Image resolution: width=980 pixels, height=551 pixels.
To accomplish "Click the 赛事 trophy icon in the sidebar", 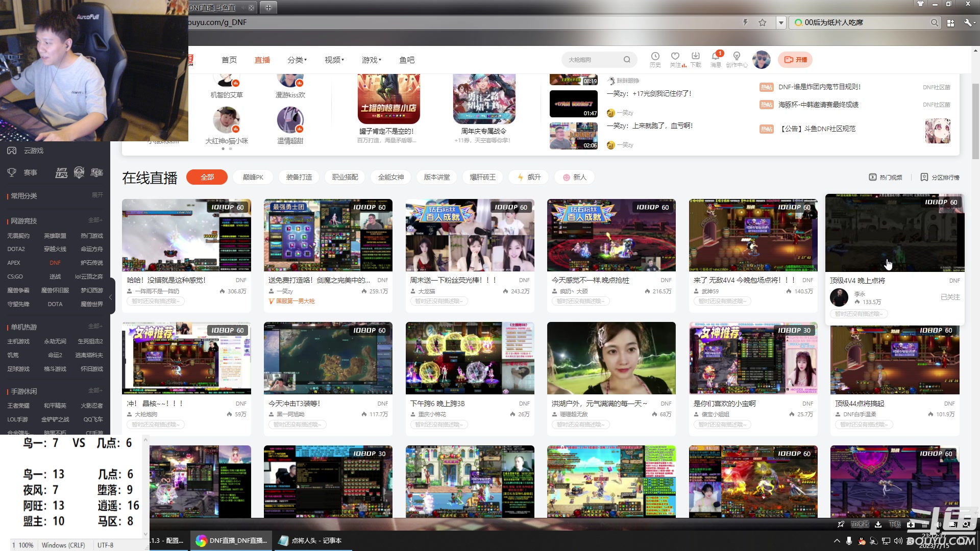I will (x=12, y=172).
